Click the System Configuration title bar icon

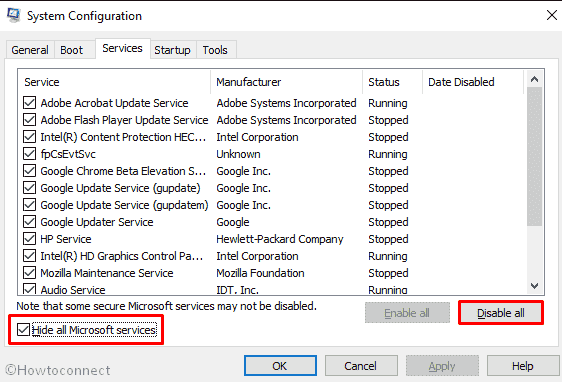[14, 15]
